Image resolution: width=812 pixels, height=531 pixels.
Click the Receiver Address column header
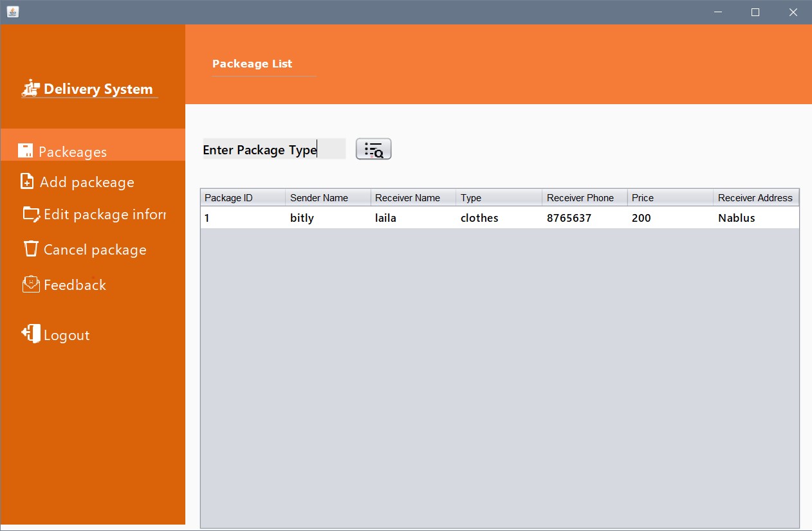tap(756, 197)
